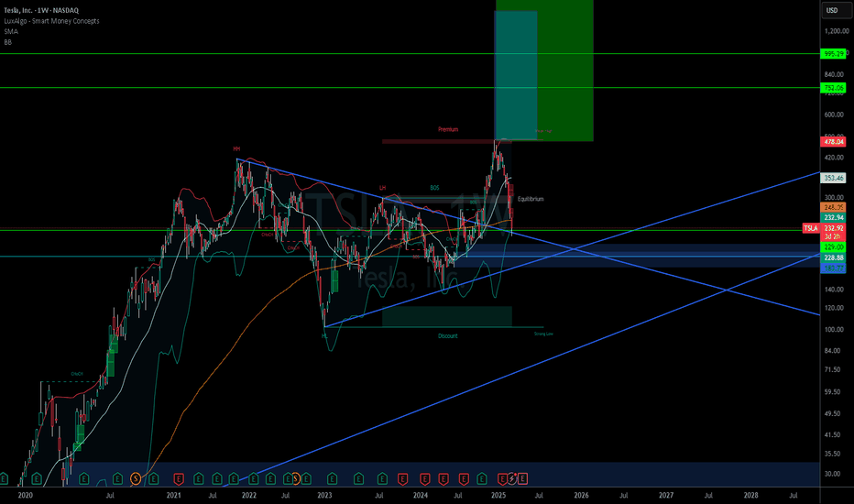The image size is (854, 504).
Task: Click the 228.88 price label
Action: pos(833,257)
